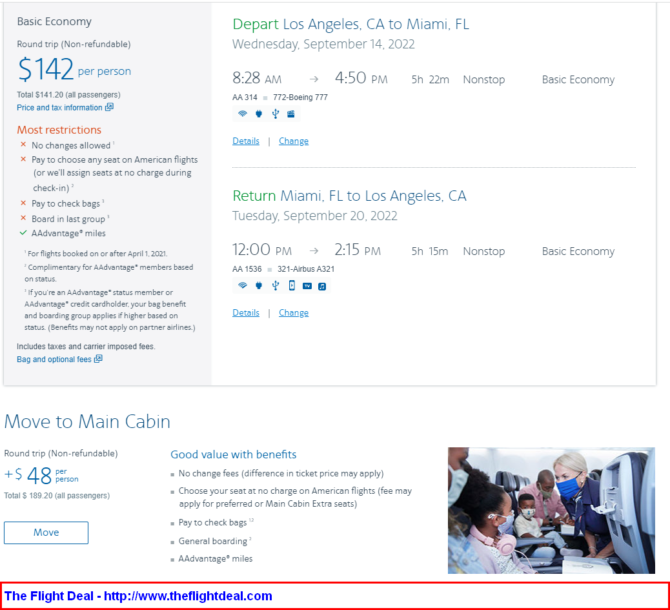Open Details for the departing flight

(246, 141)
